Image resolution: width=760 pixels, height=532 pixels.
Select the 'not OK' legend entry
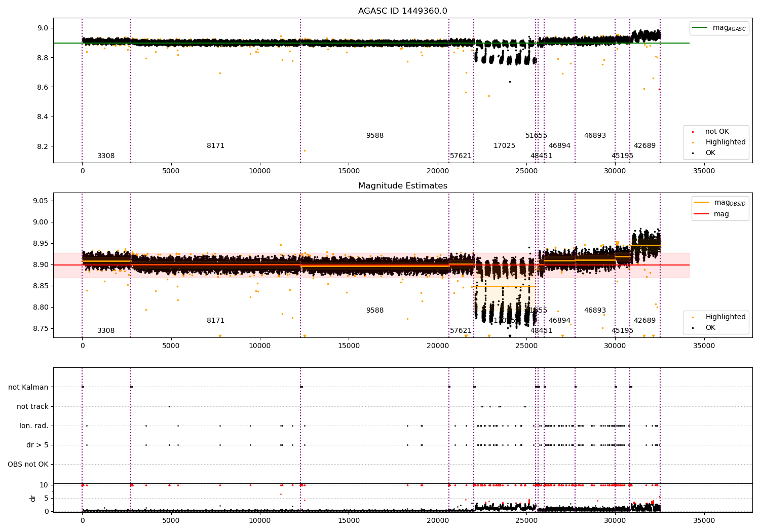[717, 132]
